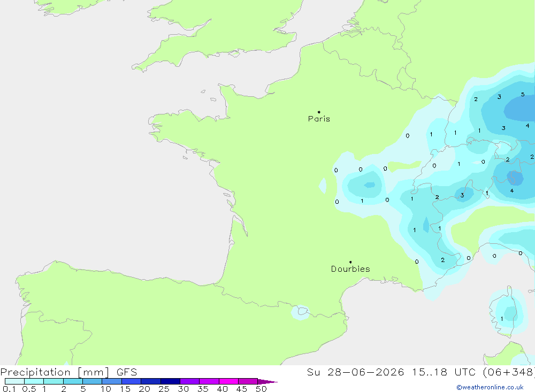Click the Dourbies city label
The height and width of the screenshot is (392, 535).
point(350,269)
